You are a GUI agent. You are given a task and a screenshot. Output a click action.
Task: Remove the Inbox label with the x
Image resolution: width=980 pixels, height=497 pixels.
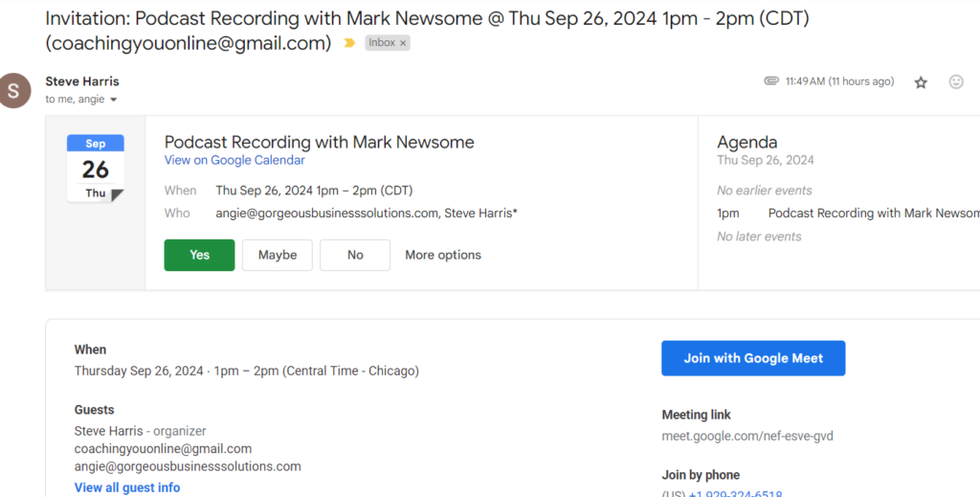403,43
